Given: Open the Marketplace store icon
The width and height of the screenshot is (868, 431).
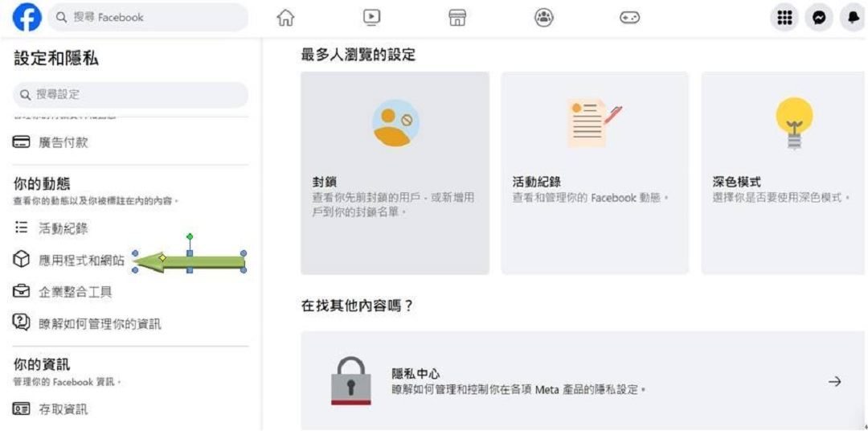Looking at the screenshot, I should [x=457, y=18].
